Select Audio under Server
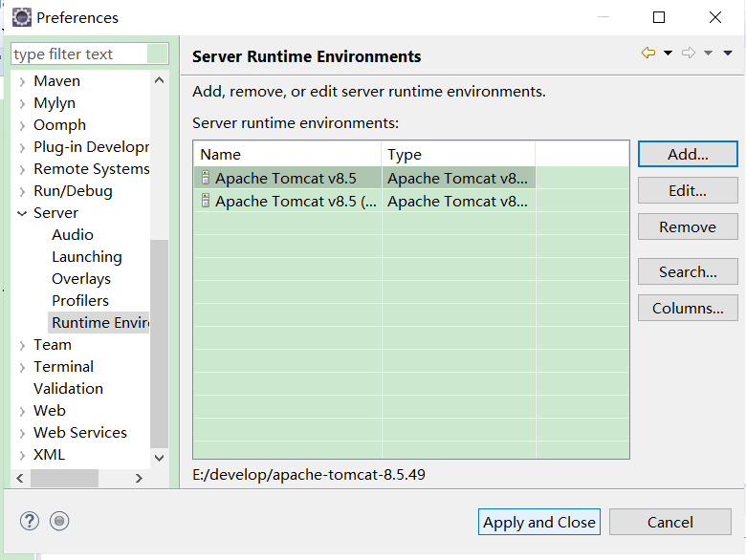 [73, 235]
